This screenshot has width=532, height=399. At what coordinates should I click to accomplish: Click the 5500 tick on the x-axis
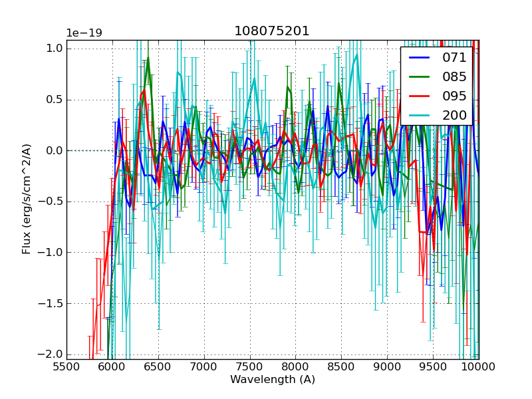point(66,367)
